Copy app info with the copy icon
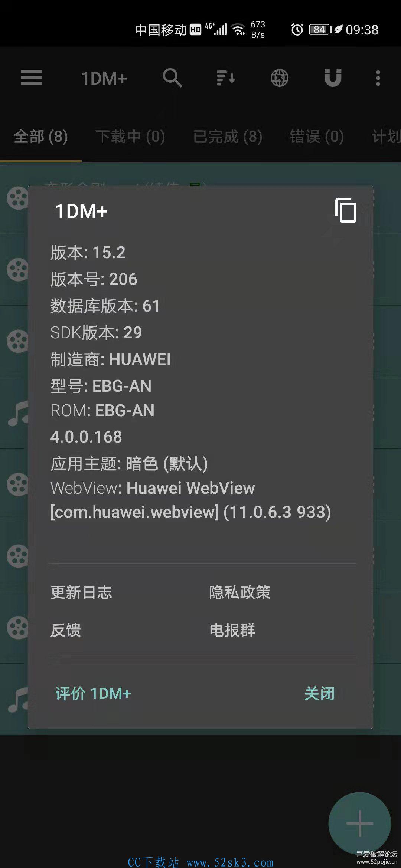401x868 pixels. (346, 210)
